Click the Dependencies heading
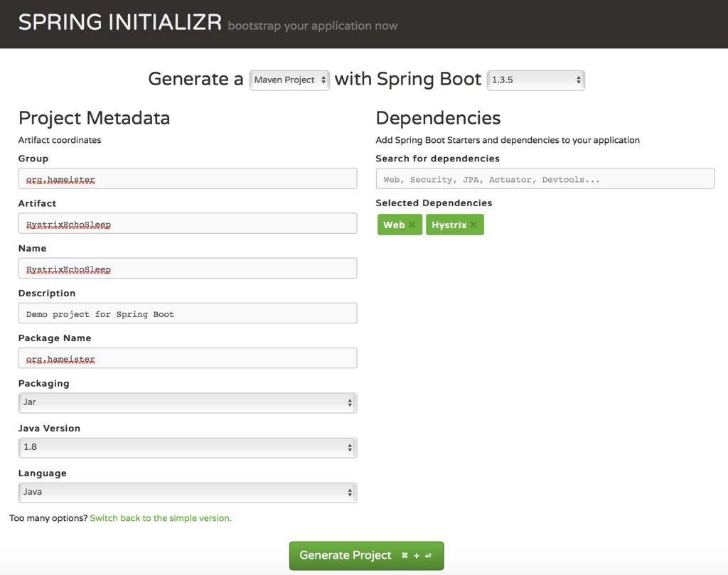 point(438,118)
